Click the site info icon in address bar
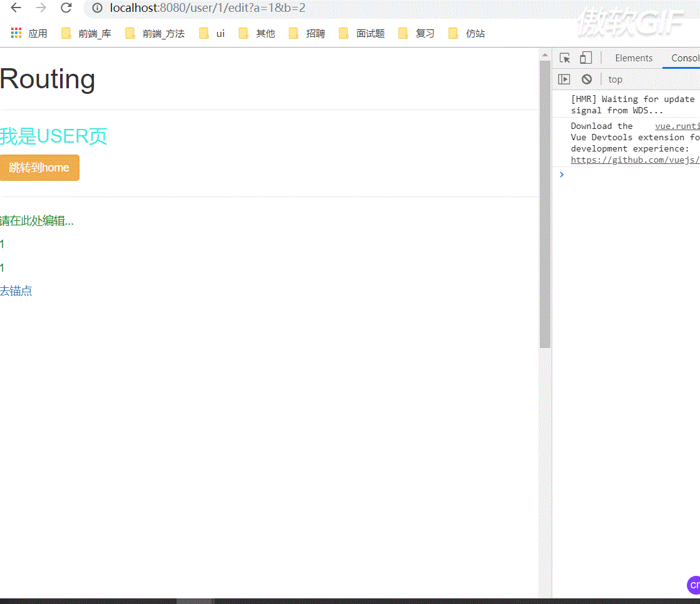This screenshot has width=700, height=604. pos(97,8)
